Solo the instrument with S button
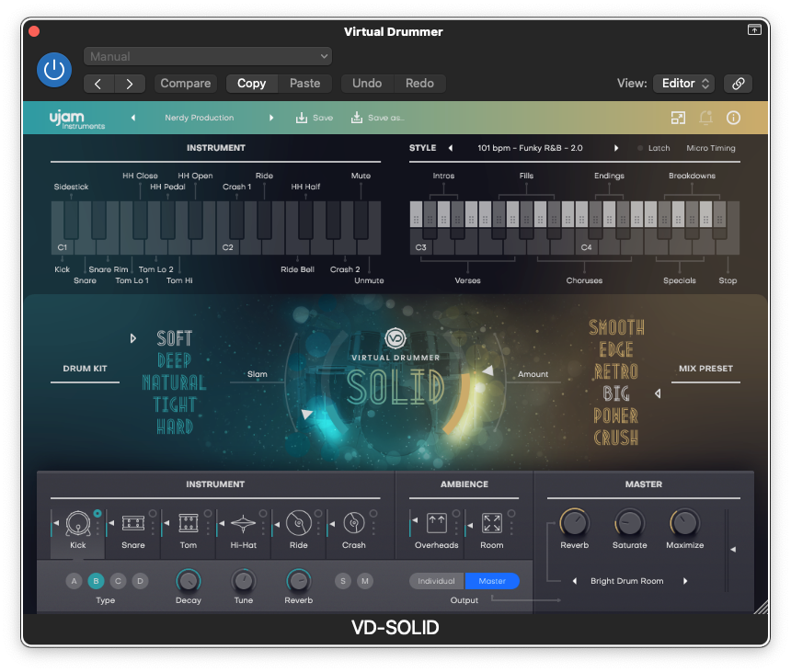This screenshot has width=791, height=672. pos(343,581)
